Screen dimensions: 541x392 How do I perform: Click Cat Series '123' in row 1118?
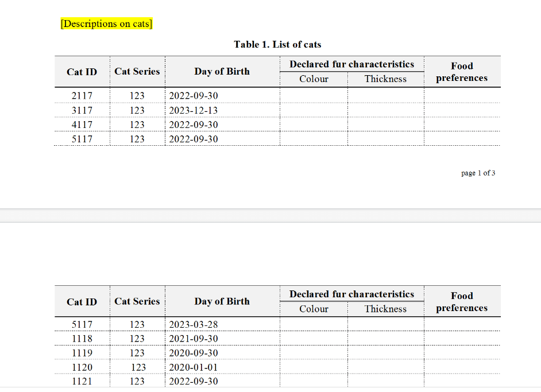pyautogui.click(x=137, y=339)
